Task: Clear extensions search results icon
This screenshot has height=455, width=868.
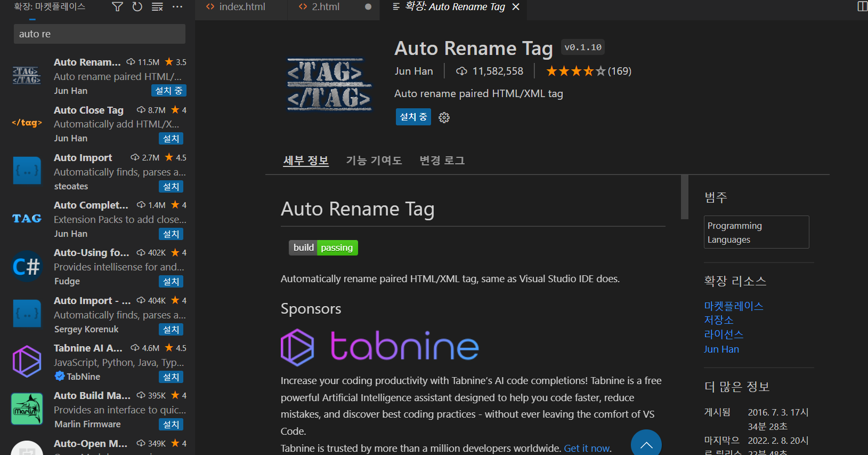Action: (157, 6)
